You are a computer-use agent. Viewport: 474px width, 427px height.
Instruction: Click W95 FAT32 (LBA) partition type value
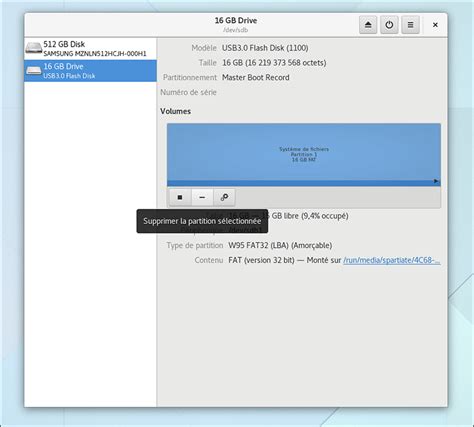click(x=280, y=245)
